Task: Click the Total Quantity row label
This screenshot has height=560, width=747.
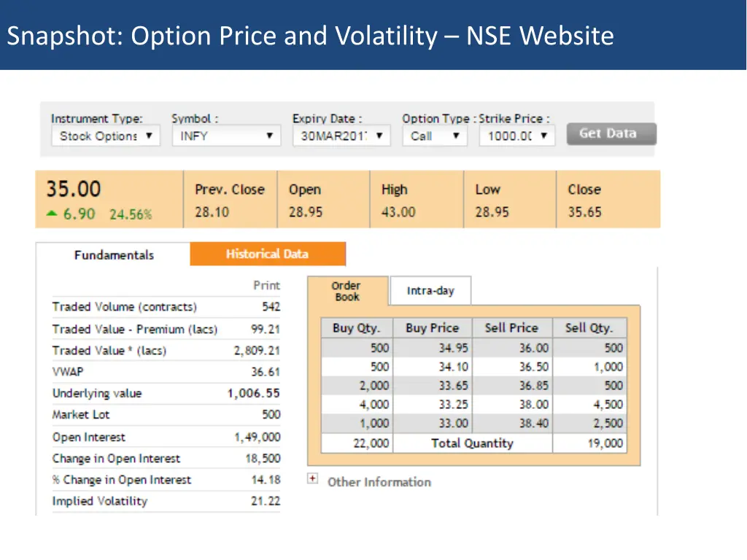Action: (x=472, y=443)
